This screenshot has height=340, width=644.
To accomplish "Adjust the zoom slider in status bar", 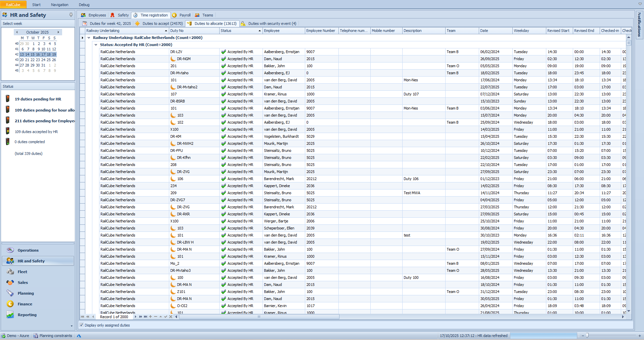I will tap(587, 335).
